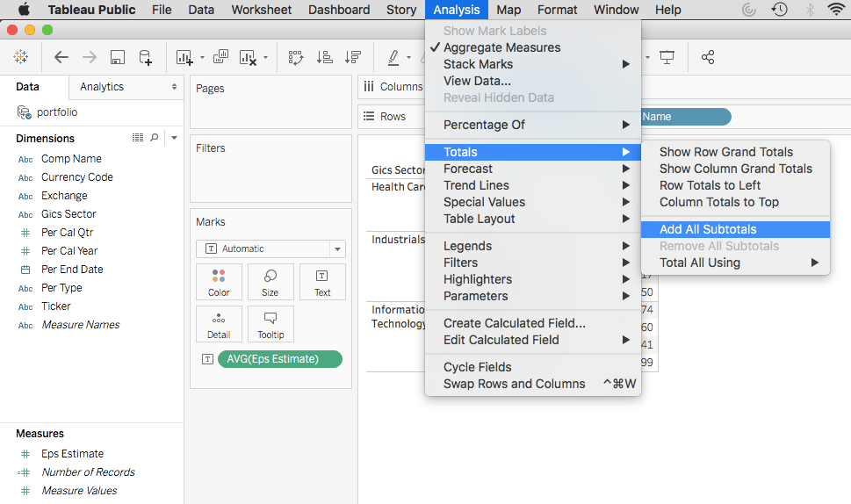
Task: Click the duplicate worksheet toolbar icon
Action: pyautogui.click(x=220, y=57)
